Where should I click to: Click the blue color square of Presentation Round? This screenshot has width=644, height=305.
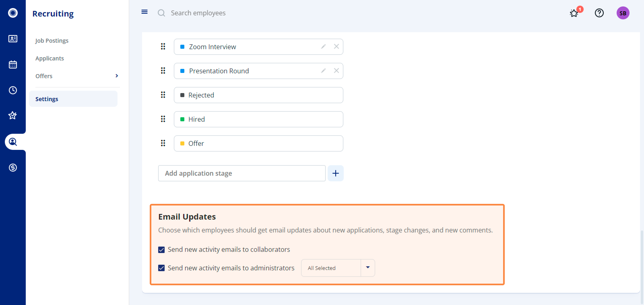tap(182, 71)
